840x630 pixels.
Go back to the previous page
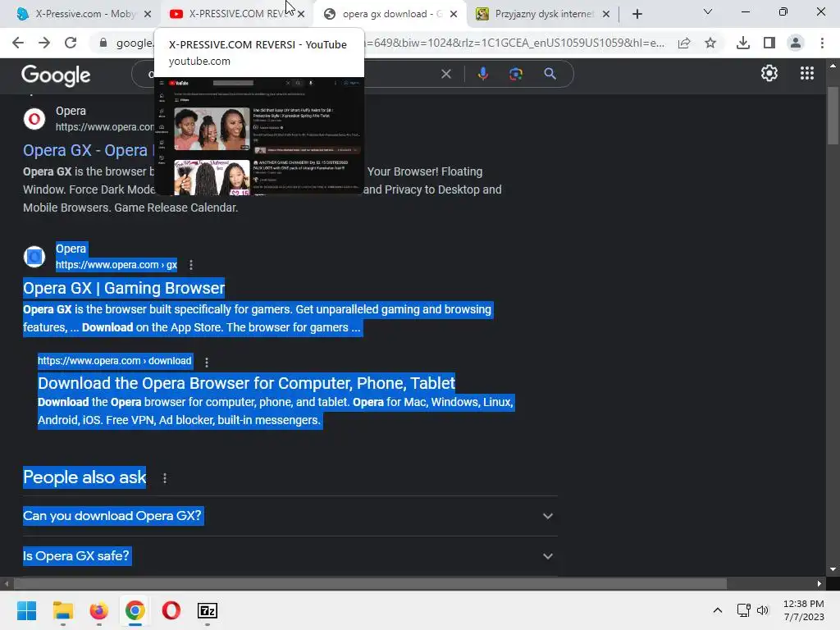click(18, 43)
